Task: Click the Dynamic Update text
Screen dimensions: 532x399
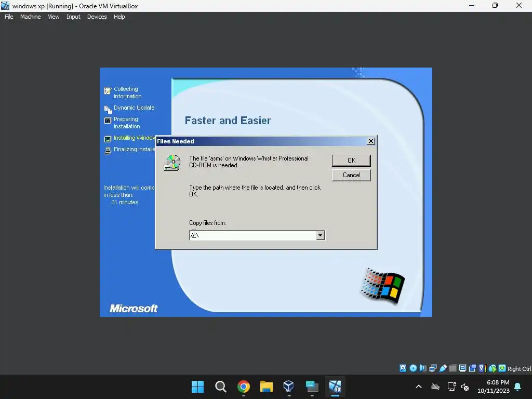Action: point(134,108)
